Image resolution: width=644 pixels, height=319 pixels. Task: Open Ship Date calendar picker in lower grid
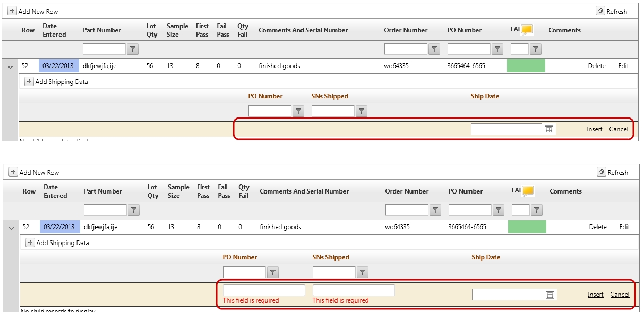[x=550, y=295]
